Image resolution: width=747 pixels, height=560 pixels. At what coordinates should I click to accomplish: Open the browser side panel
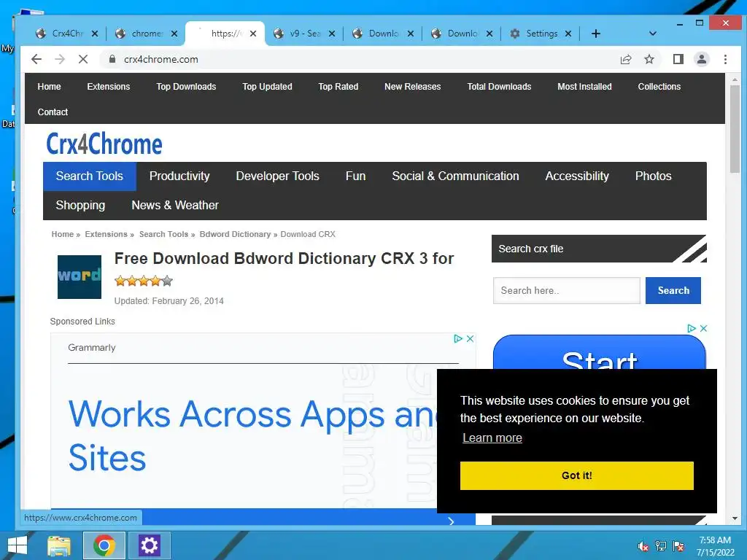(x=678, y=59)
